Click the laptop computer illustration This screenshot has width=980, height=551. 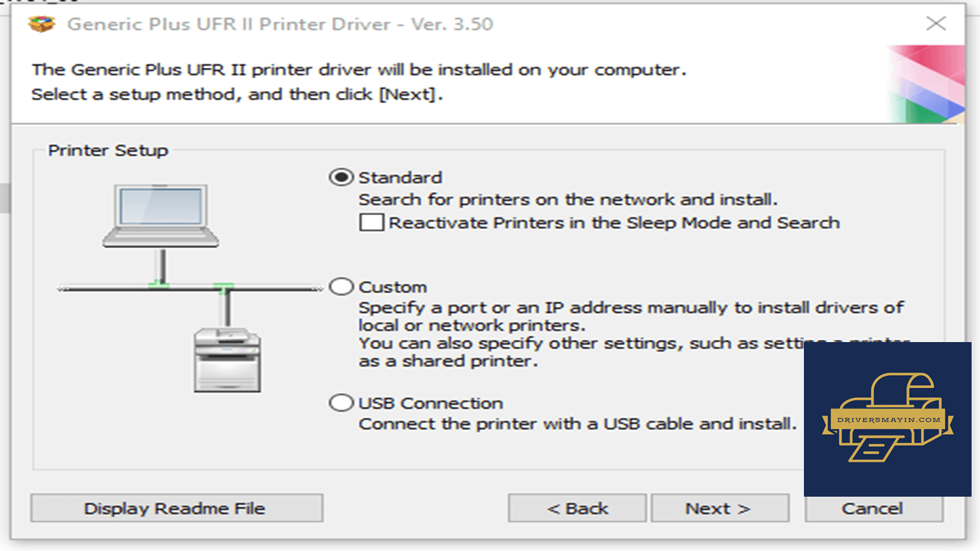point(161,216)
